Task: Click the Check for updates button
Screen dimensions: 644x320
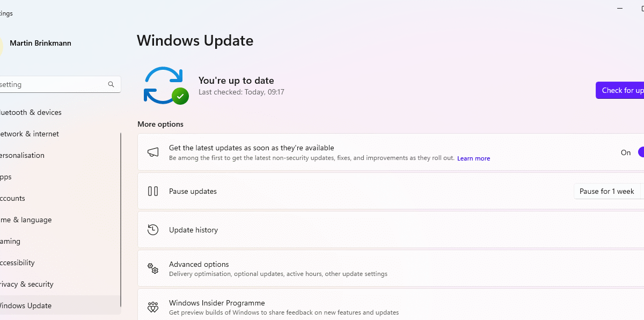Action: tap(620, 90)
